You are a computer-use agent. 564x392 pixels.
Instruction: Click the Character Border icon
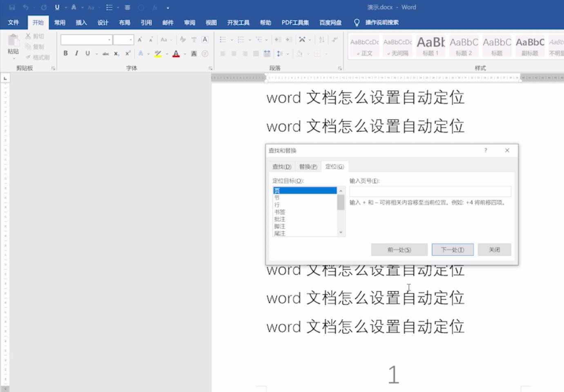coord(205,40)
